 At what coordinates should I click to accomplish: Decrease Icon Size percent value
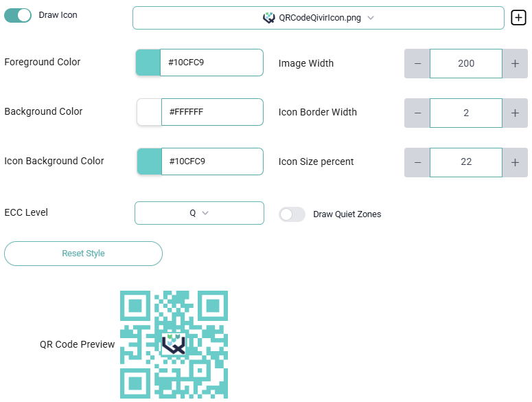417,162
